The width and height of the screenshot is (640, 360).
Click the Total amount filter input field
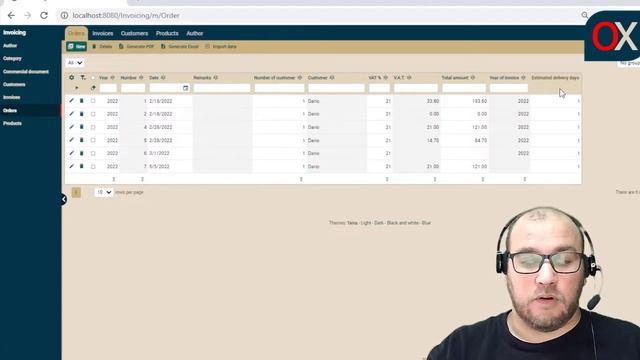click(x=464, y=88)
